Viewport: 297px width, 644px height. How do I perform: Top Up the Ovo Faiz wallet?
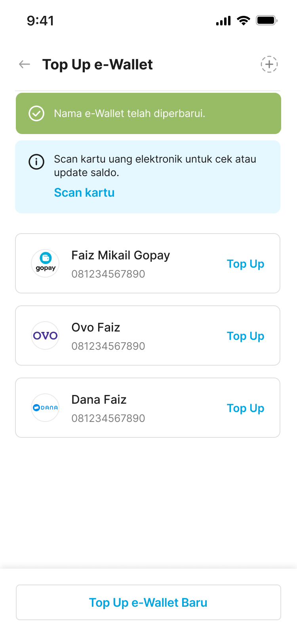click(x=246, y=336)
